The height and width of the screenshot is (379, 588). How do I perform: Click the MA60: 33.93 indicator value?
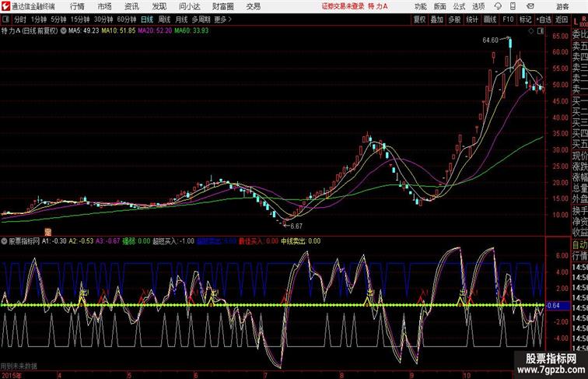191,31
